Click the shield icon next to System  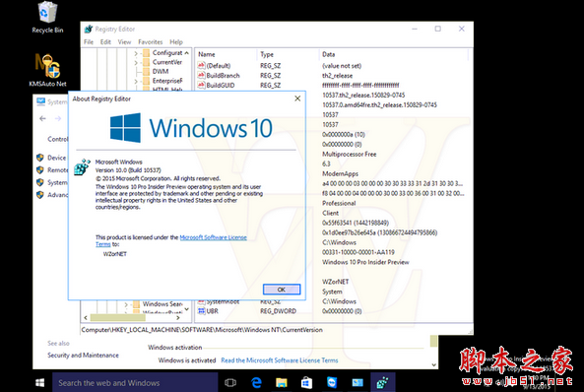coord(40,182)
